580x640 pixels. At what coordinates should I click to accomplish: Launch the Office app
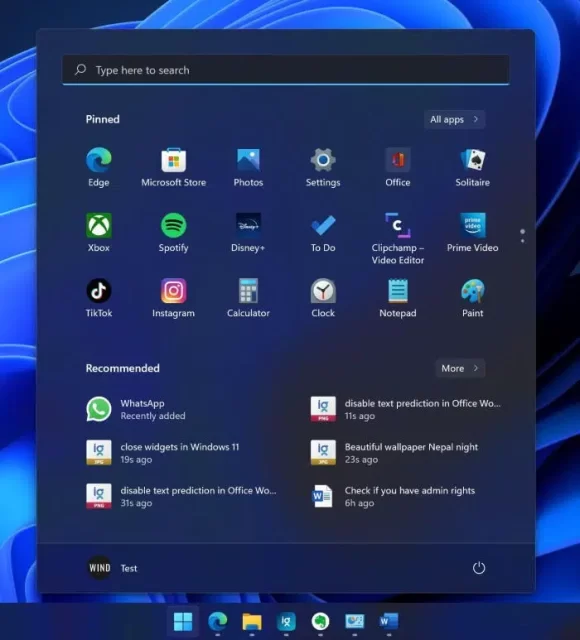tap(398, 167)
